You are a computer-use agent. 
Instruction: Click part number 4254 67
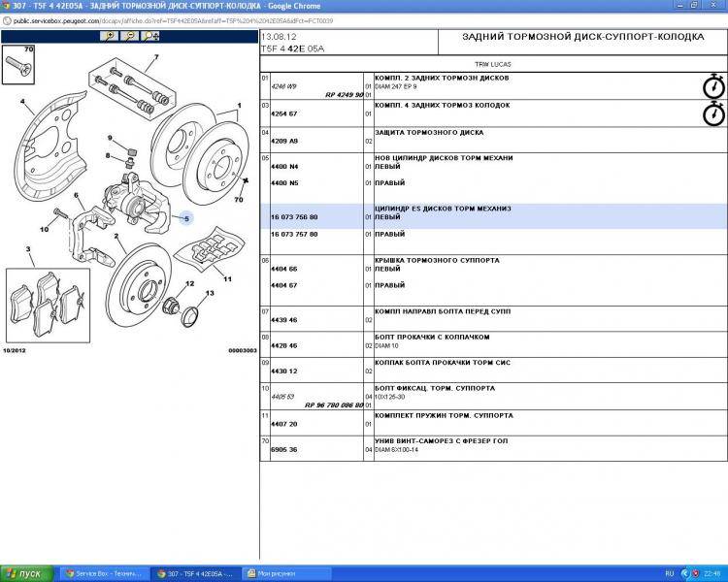tap(283, 113)
